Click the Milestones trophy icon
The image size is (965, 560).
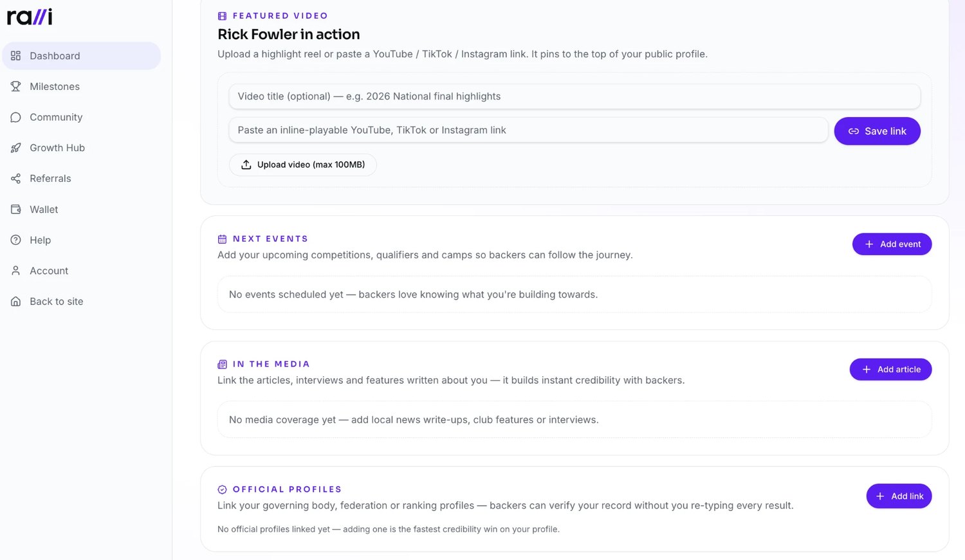coord(16,86)
